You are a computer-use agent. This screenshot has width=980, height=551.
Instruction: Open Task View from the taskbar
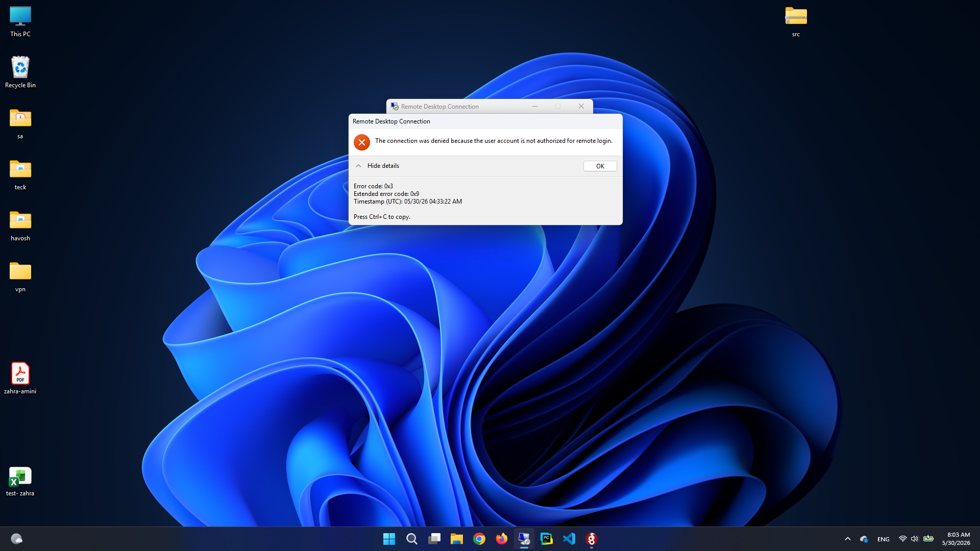tap(434, 539)
